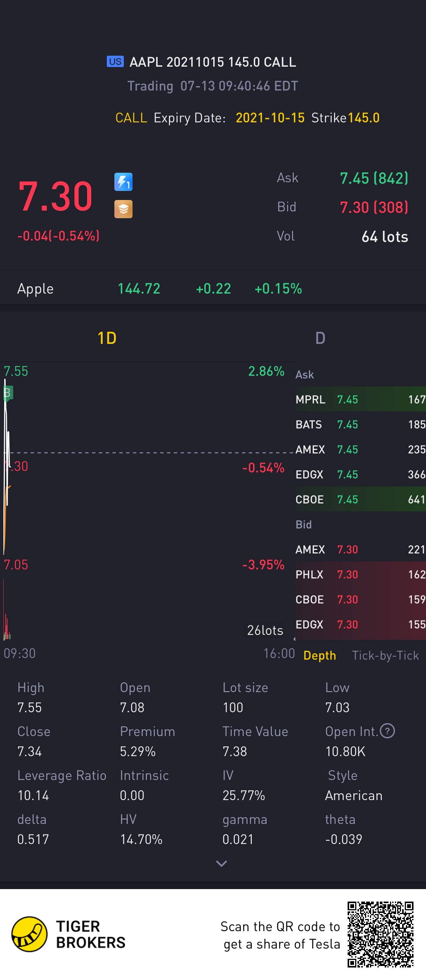426x980 pixels.
Task: Tap the AAPL 20211015 145.0 CALL title
Action: tap(212, 62)
